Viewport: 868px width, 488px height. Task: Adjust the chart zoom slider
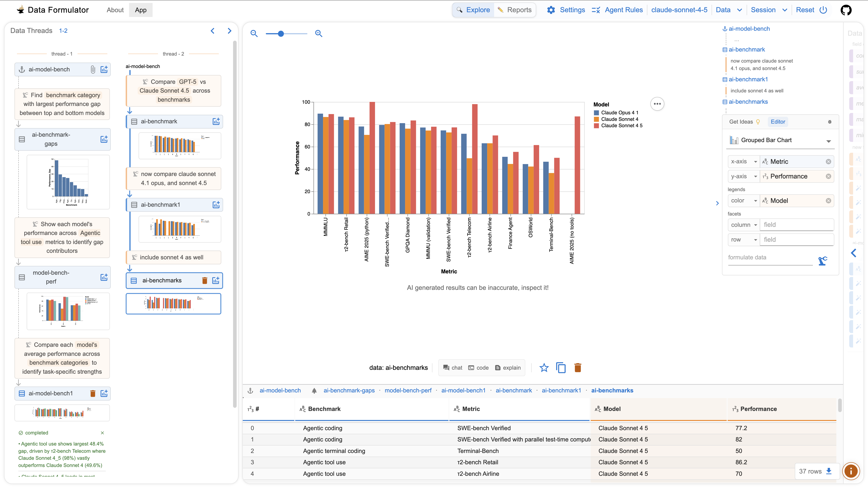click(x=281, y=34)
